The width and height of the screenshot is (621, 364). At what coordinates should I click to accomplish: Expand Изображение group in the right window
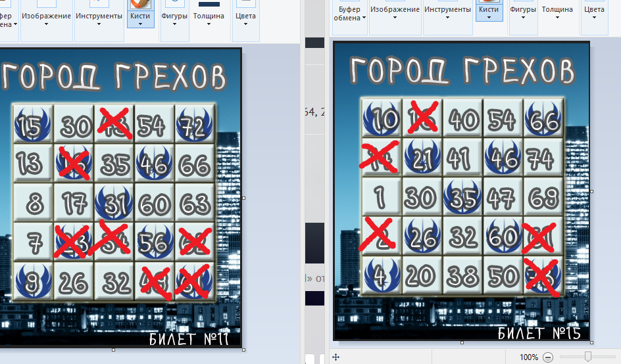pos(395,11)
